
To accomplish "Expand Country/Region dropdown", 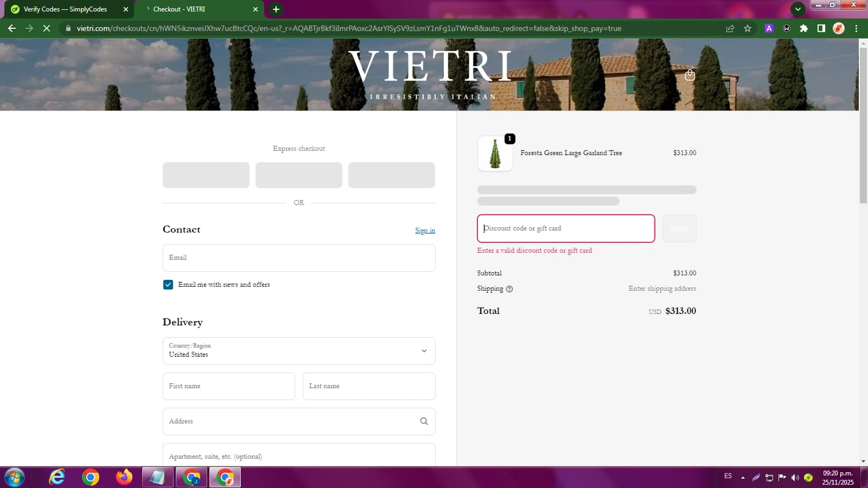I will point(299,351).
